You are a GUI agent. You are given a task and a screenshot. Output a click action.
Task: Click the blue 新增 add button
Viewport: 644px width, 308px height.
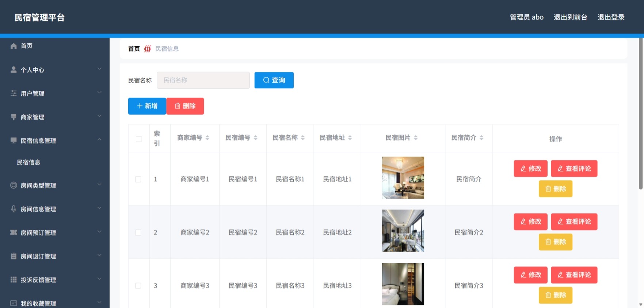[147, 106]
